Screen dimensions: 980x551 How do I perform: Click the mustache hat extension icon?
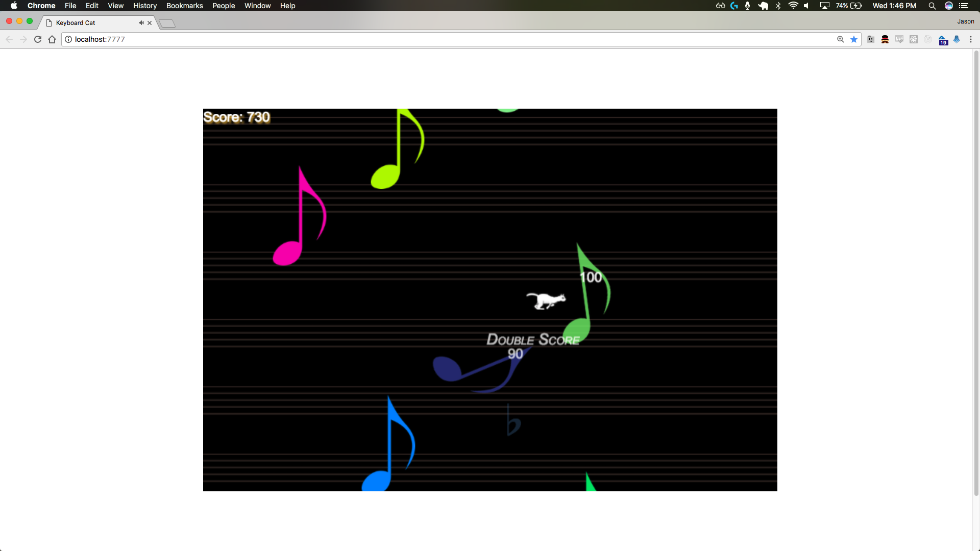click(885, 39)
